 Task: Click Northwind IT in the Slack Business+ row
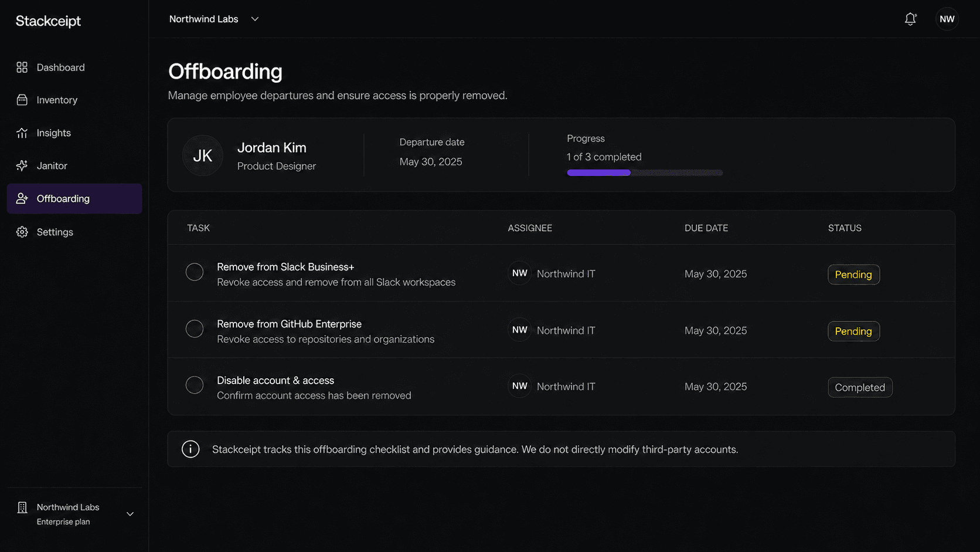pyautogui.click(x=566, y=274)
